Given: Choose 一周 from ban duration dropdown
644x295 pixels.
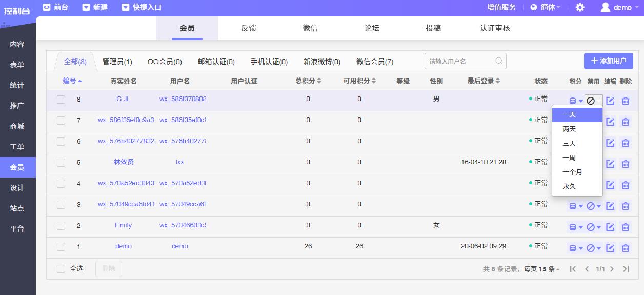Looking at the screenshot, I should [x=569, y=158].
